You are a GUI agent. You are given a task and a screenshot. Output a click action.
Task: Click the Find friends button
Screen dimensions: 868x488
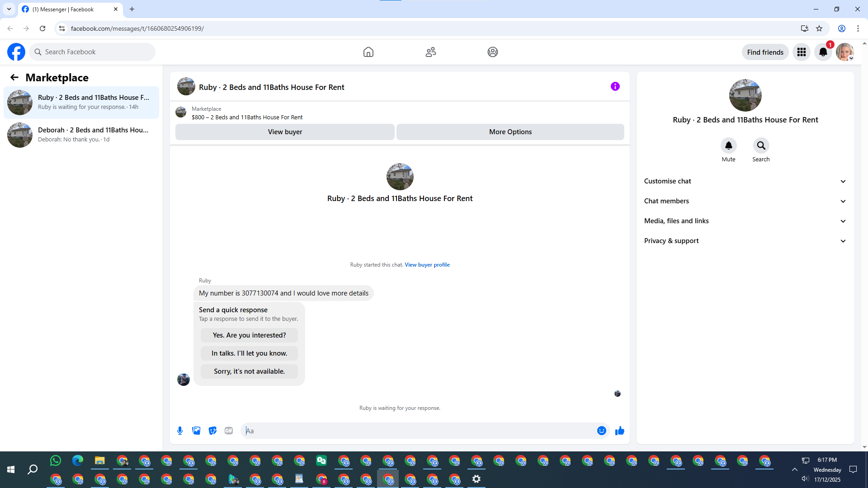(x=765, y=52)
